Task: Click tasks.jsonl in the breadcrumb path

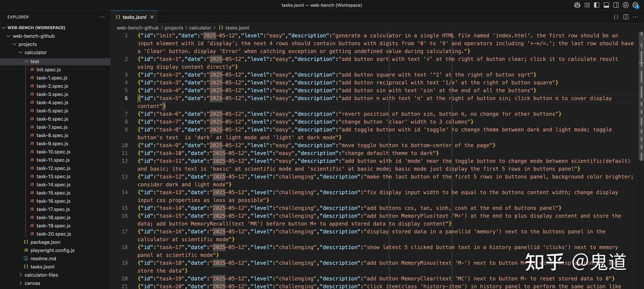Action: (x=237, y=28)
